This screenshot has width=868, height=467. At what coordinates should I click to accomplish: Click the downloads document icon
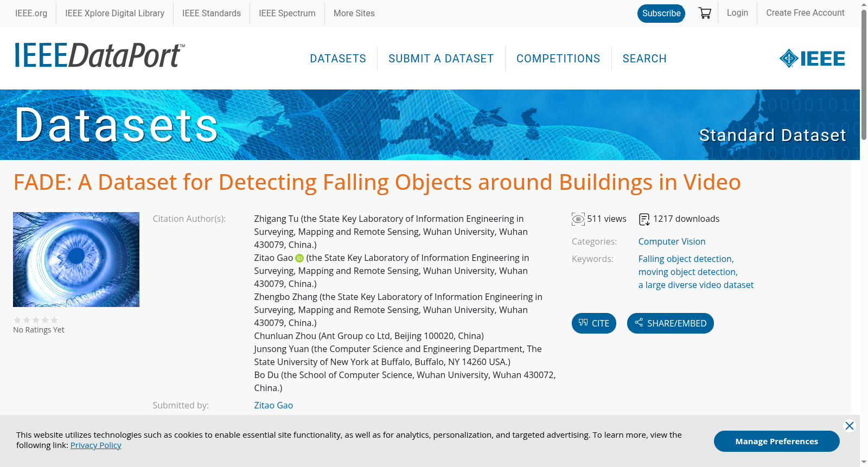coord(644,219)
